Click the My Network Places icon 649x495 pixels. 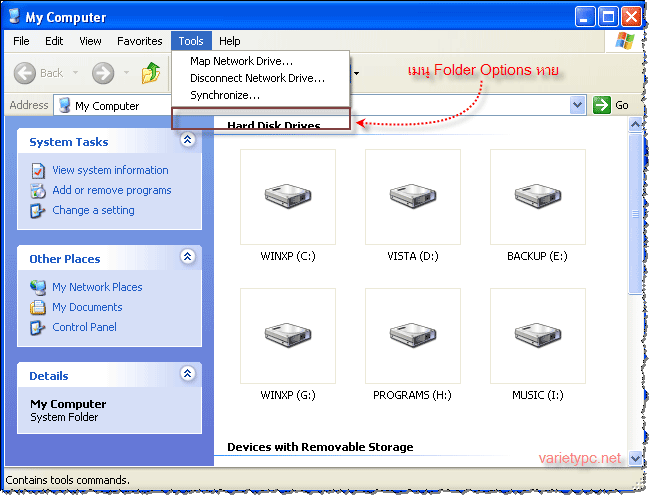38,287
